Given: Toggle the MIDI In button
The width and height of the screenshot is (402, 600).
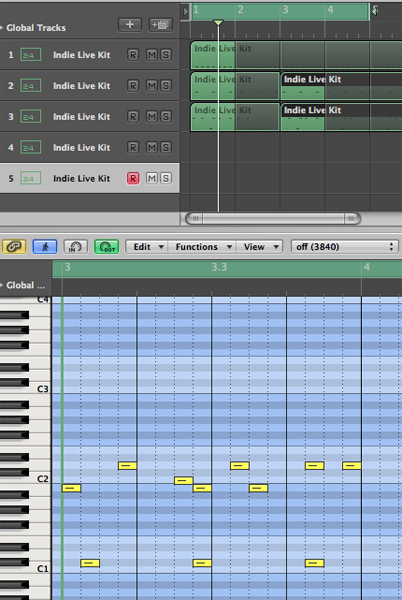Looking at the screenshot, I should tap(75, 247).
